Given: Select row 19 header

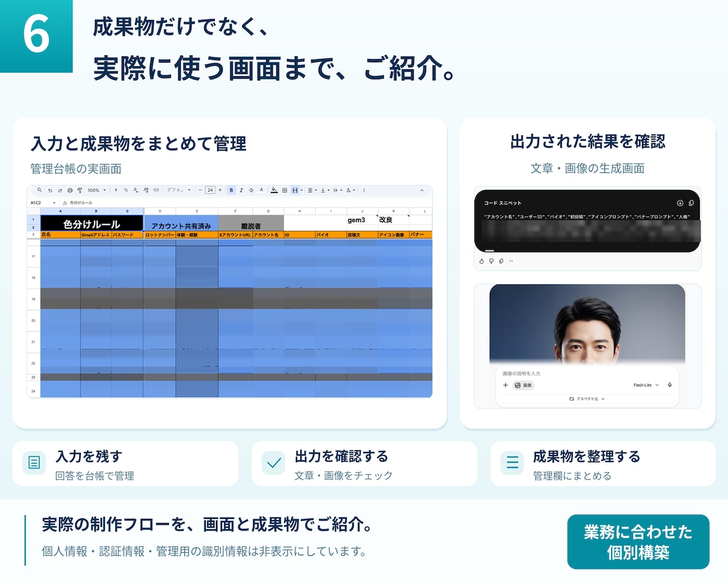Looking at the screenshot, I should (x=33, y=298).
